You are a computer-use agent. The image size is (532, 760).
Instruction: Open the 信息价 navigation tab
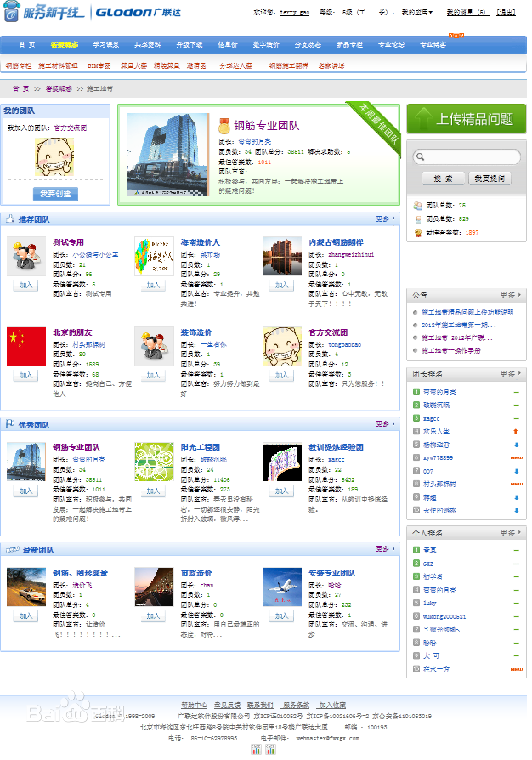(228, 44)
